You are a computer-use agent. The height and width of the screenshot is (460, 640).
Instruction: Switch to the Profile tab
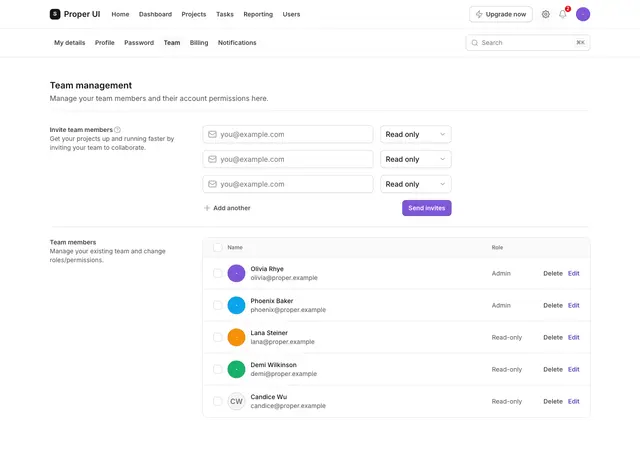click(x=104, y=42)
